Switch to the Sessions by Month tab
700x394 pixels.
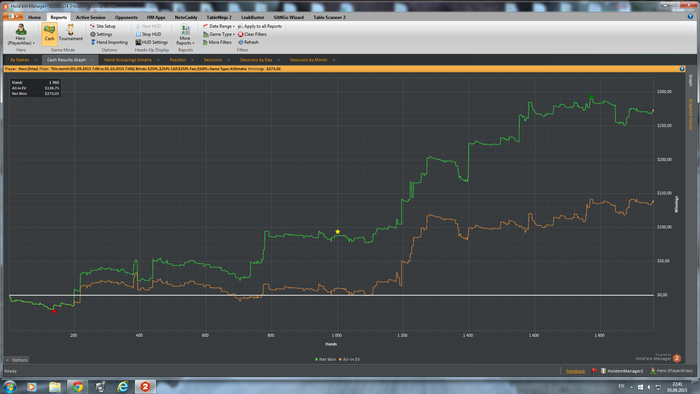coord(308,60)
